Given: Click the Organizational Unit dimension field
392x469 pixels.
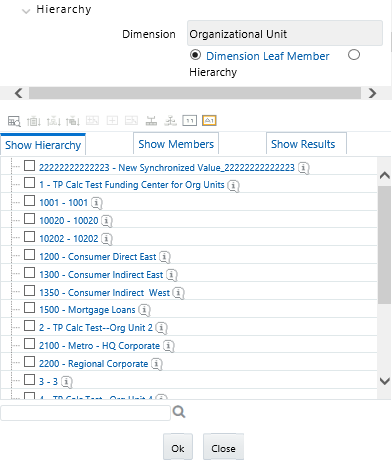Looking at the screenshot, I should (x=285, y=33).
